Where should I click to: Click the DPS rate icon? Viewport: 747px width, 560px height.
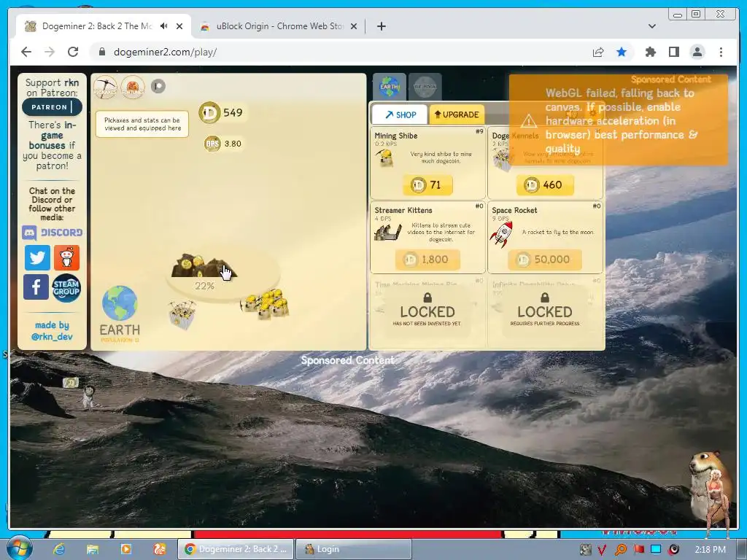(212, 144)
